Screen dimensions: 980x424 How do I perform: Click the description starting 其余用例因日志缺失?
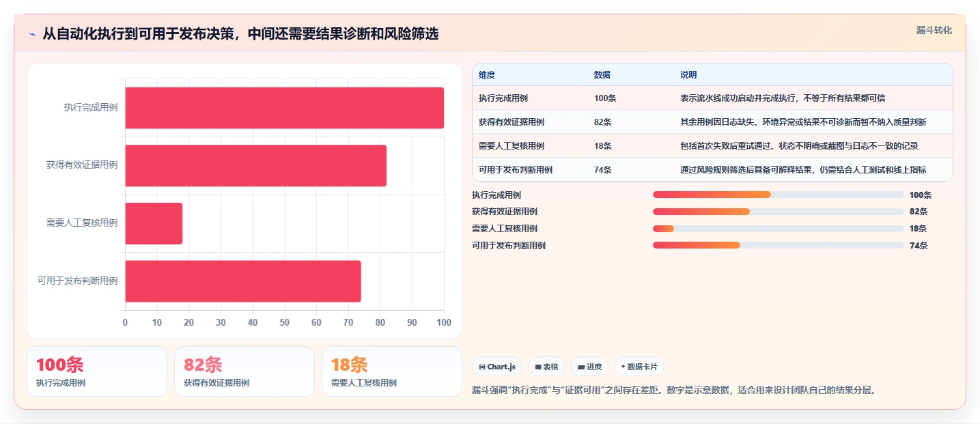(x=803, y=122)
